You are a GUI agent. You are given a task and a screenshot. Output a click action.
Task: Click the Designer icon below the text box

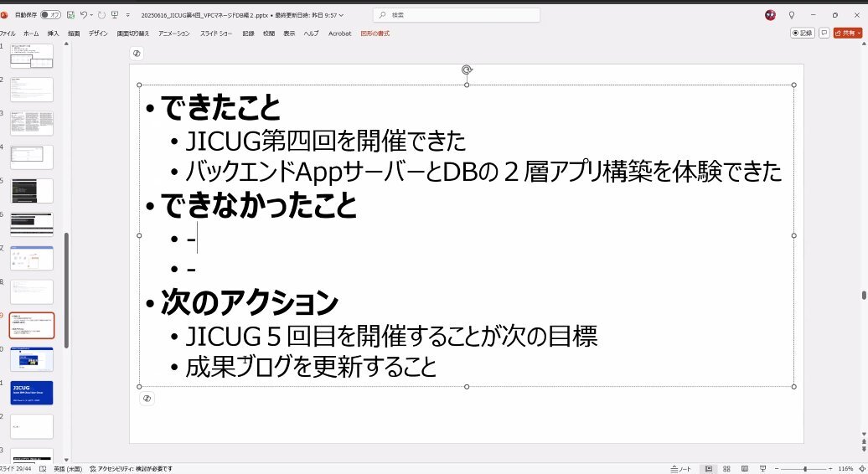pyautogui.click(x=147, y=399)
